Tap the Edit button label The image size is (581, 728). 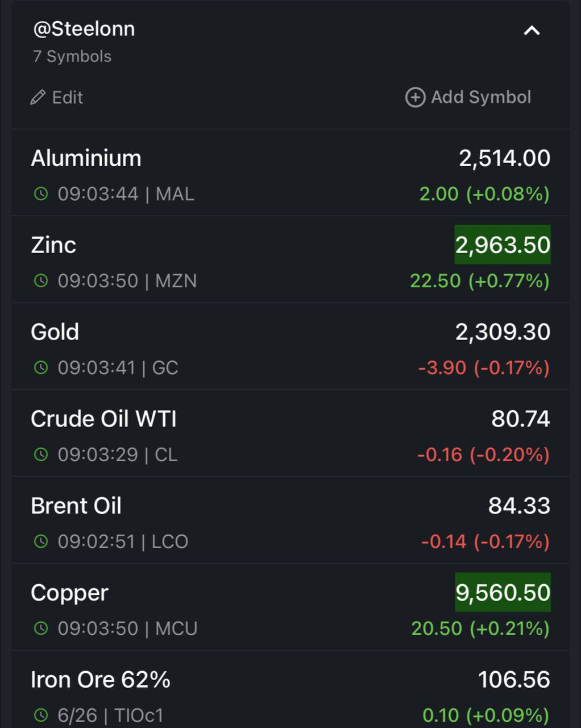[x=68, y=97]
